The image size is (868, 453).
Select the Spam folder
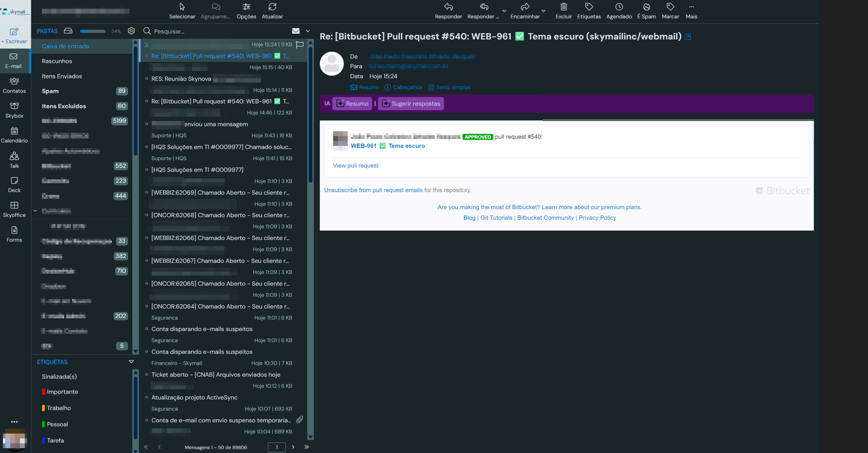point(50,91)
